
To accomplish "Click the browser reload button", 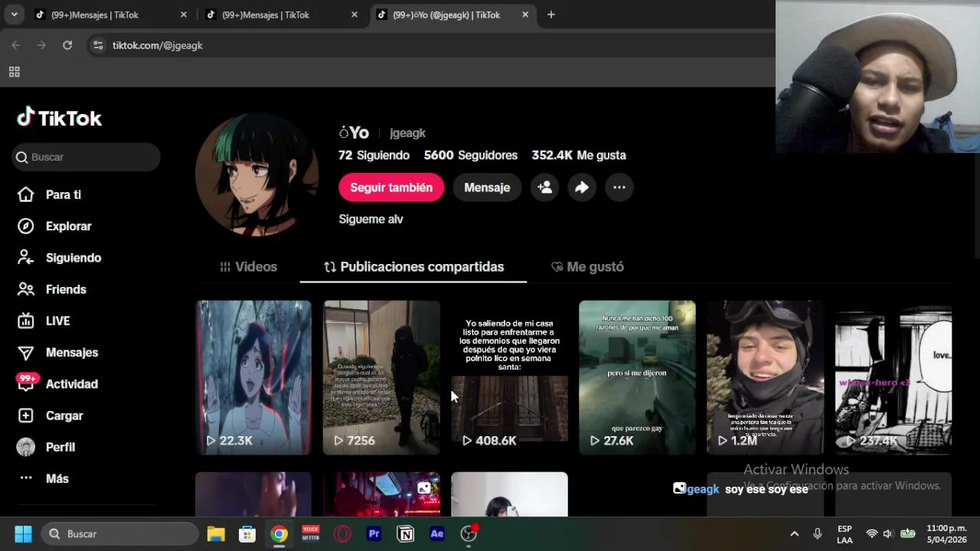I will point(67,45).
